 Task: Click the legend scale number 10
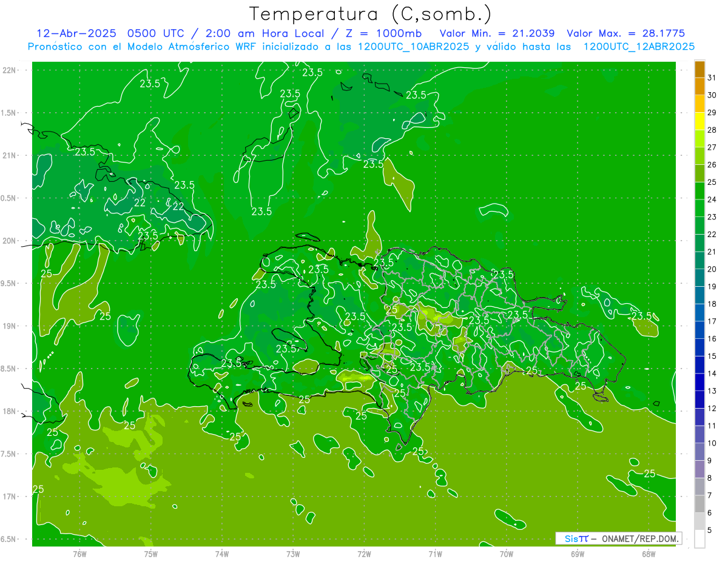(x=712, y=443)
